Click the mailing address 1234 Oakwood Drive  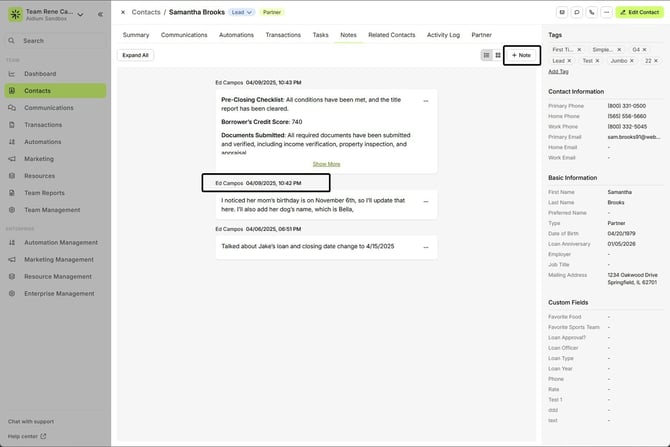click(x=633, y=279)
